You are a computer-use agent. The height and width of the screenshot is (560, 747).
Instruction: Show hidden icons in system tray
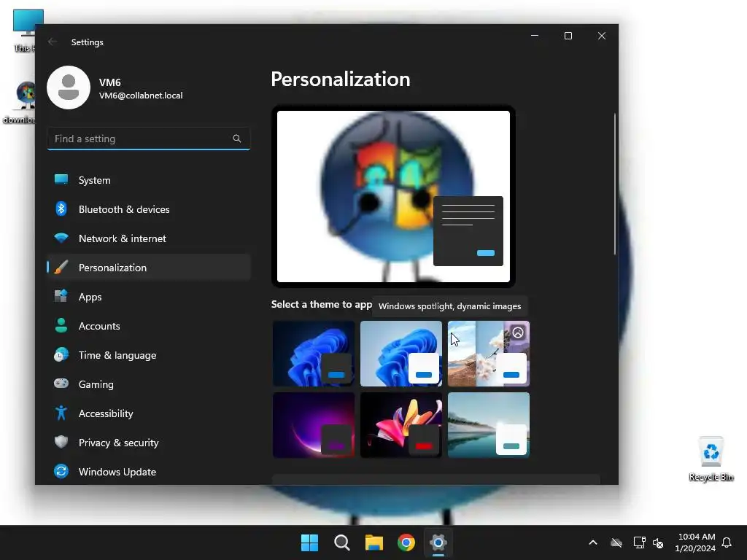[593, 542]
